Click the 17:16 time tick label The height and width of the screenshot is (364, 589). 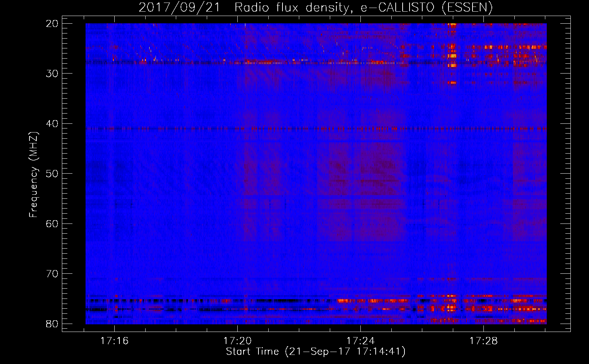point(114,341)
